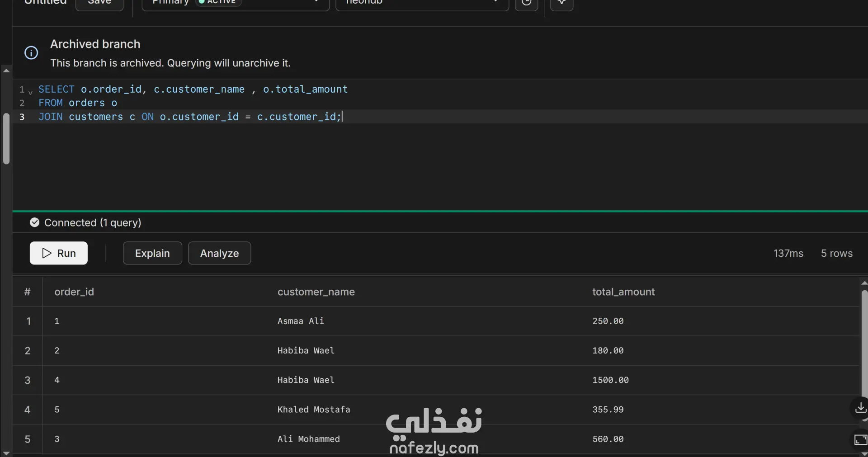This screenshot has height=457, width=868.
Task: Click the 355.99 total amount cell
Action: [608, 410]
